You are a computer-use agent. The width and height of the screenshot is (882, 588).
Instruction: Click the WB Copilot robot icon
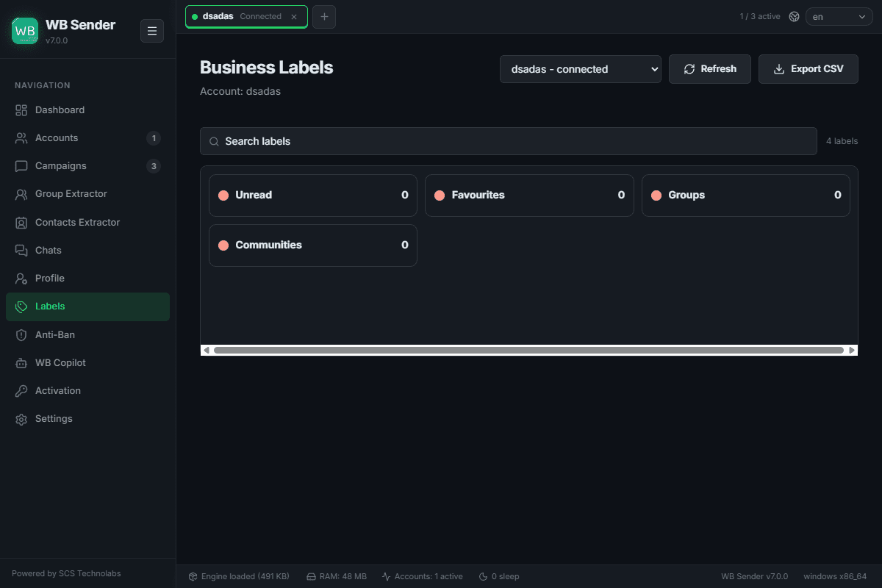tap(21, 363)
